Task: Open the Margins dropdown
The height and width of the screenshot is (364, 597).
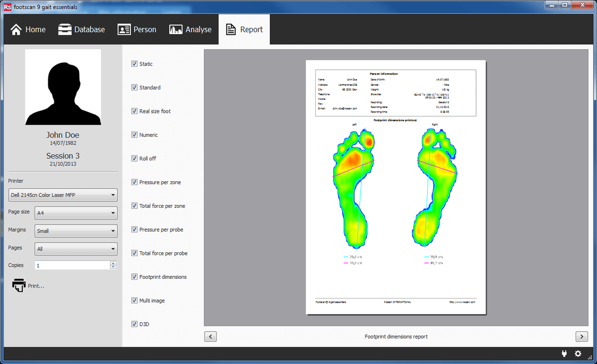Action: (76, 231)
